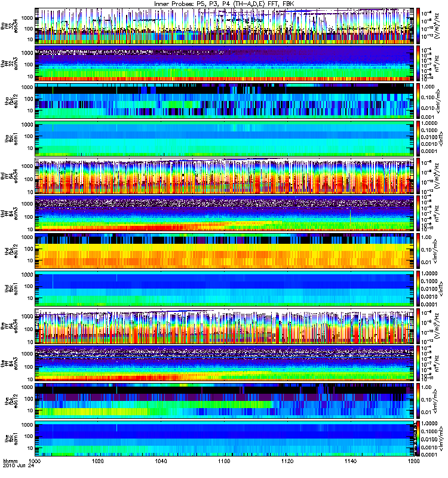
Task: Click the '1120' time axis tick label
Action: click(287, 461)
